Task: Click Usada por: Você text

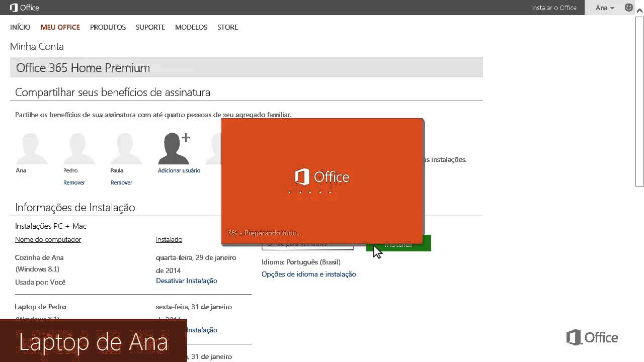Action: click(x=40, y=282)
